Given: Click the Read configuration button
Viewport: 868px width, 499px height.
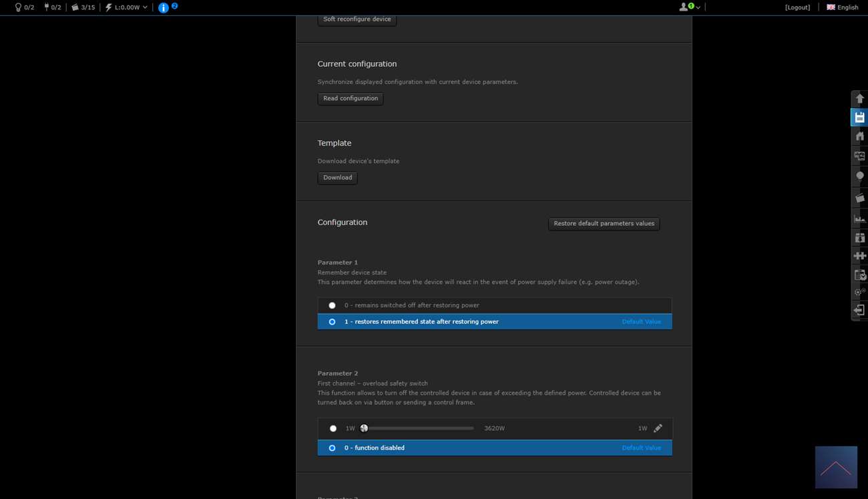Looking at the screenshot, I should coord(350,99).
